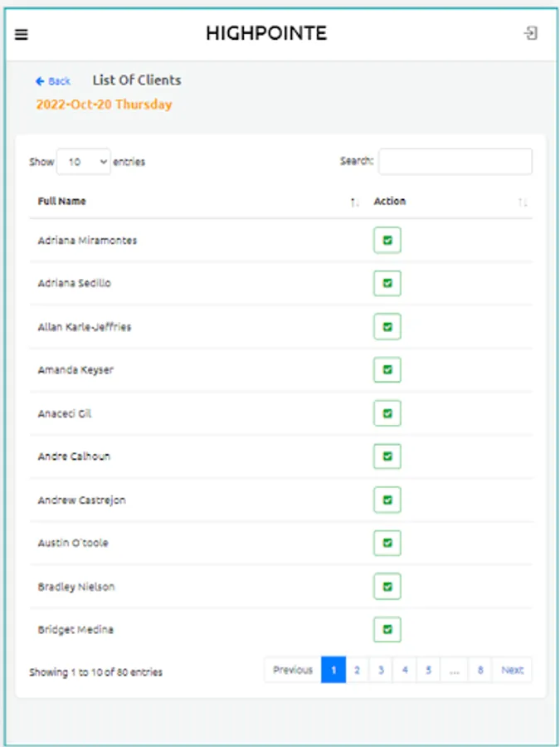This screenshot has height=747, width=560.
Task: Sort the list by Full Name column
Action: tap(61, 202)
